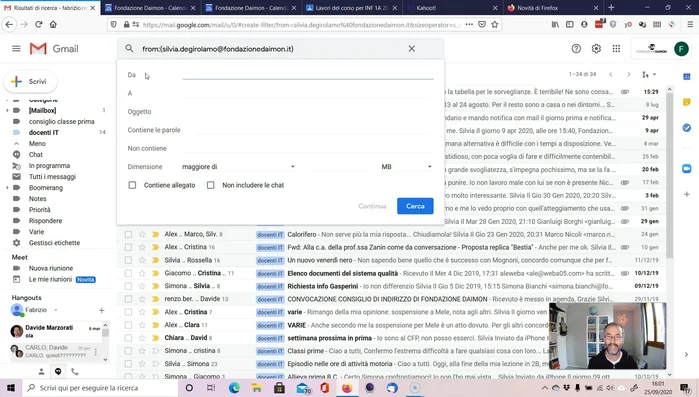Get add-ons with the side panel plus icon
The width and height of the screenshot is (699, 397).
[x=687, y=194]
